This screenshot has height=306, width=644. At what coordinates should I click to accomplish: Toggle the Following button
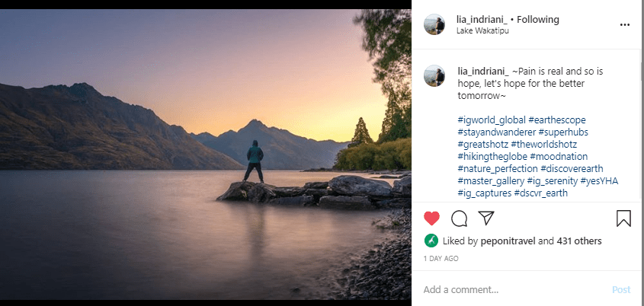[538, 19]
